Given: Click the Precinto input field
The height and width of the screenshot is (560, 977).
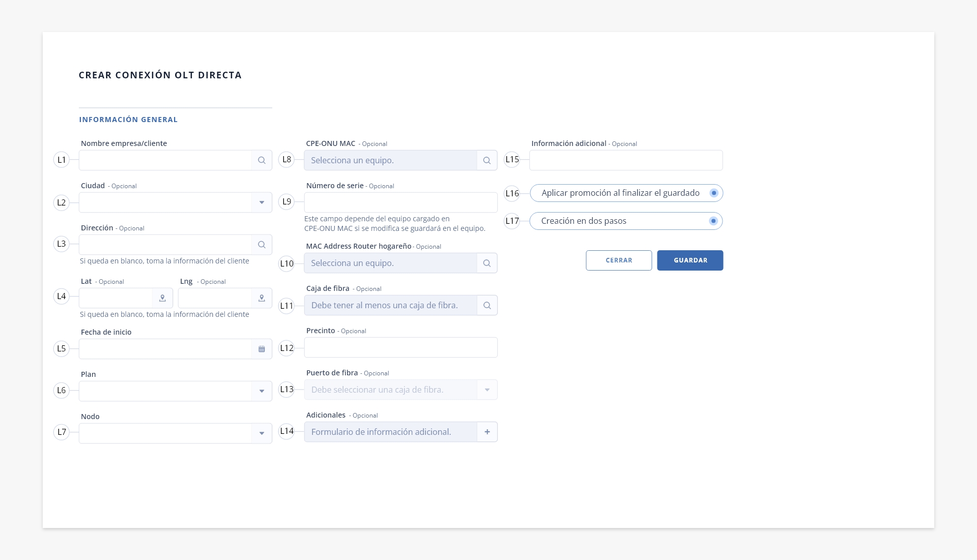Looking at the screenshot, I should point(401,347).
